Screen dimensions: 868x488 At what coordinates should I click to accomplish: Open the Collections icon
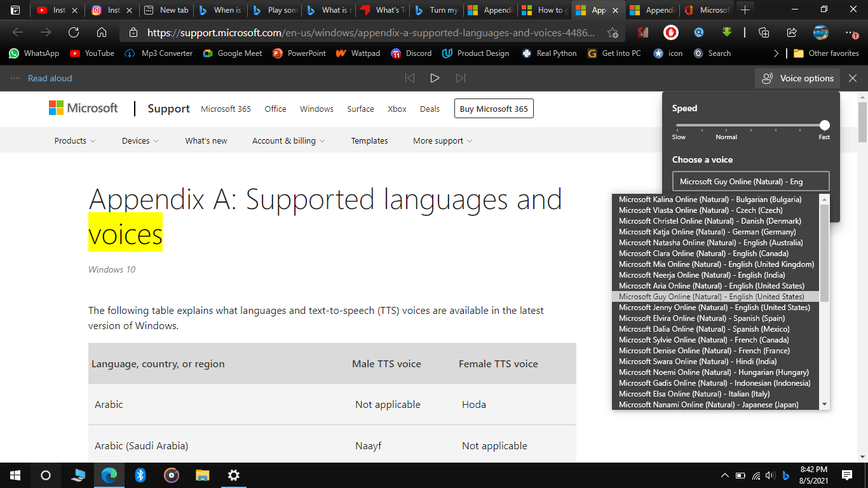[x=764, y=32]
